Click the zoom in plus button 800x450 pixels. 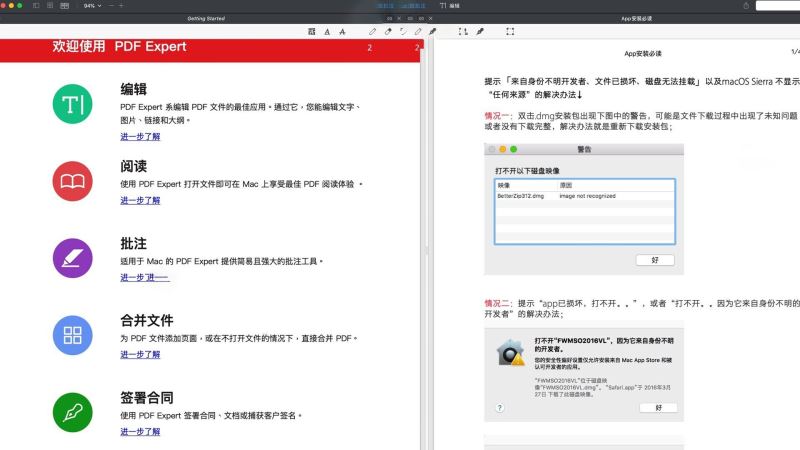pos(121,6)
